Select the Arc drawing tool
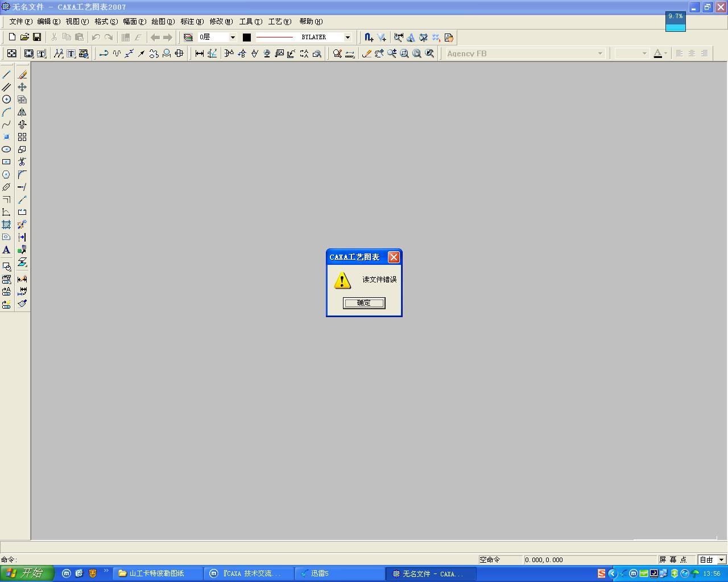Viewport: 728px width, 582px height. 6,112
